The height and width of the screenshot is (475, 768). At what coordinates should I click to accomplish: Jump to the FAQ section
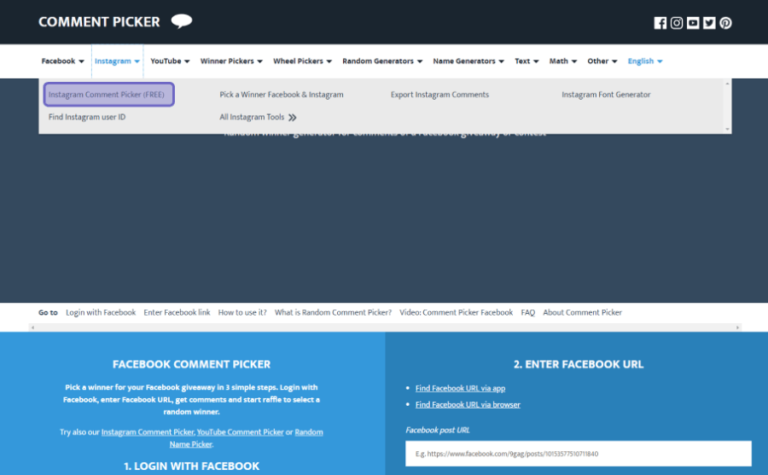click(528, 312)
